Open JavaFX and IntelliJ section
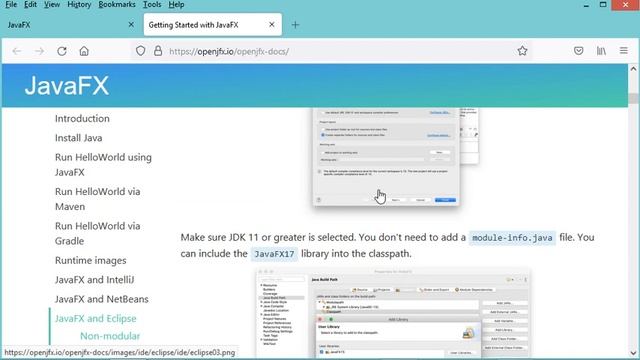Viewport: 640px width, 360px height. (94, 280)
